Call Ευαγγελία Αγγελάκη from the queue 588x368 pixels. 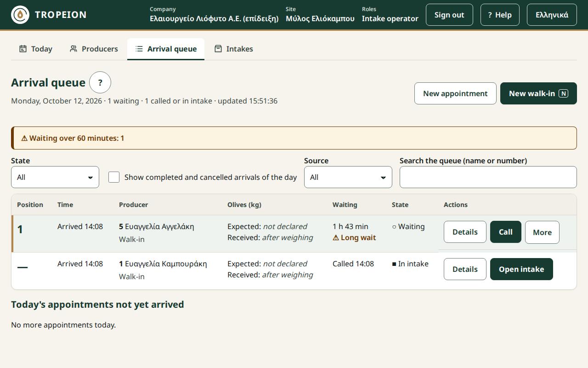coord(506,232)
